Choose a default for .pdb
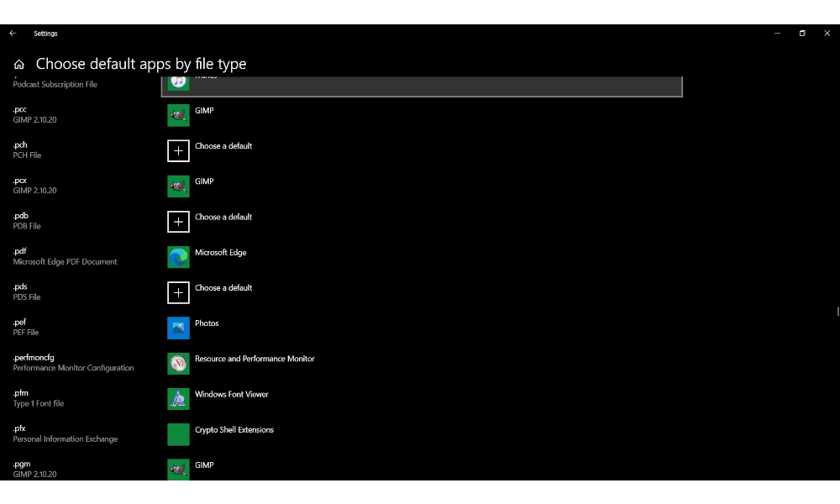Image resolution: width=840 pixels, height=504 pixels. point(223,217)
